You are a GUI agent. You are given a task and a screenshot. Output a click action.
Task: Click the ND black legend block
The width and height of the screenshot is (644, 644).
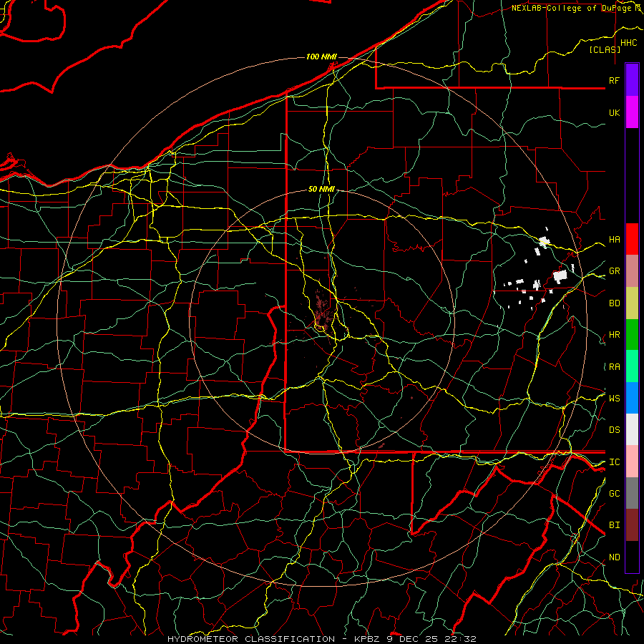(x=632, y=557)
